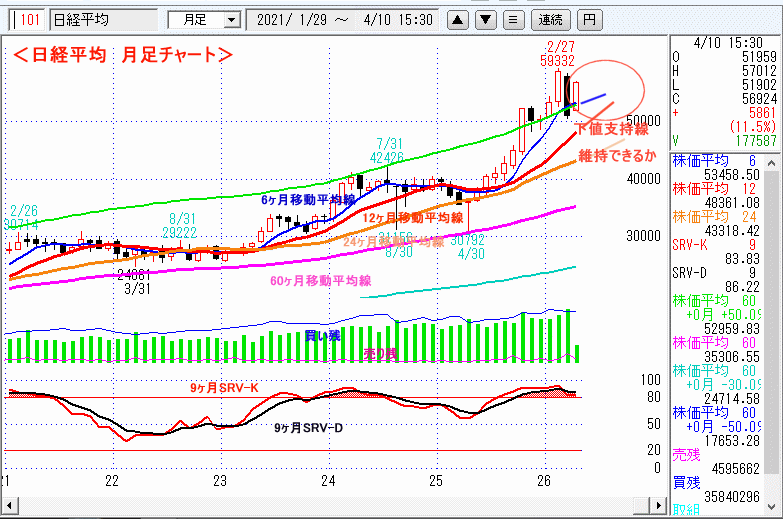This screenshot has height=519, width=783.
Task: Click the 売残 label in side panel
Action: coord(686,455)
